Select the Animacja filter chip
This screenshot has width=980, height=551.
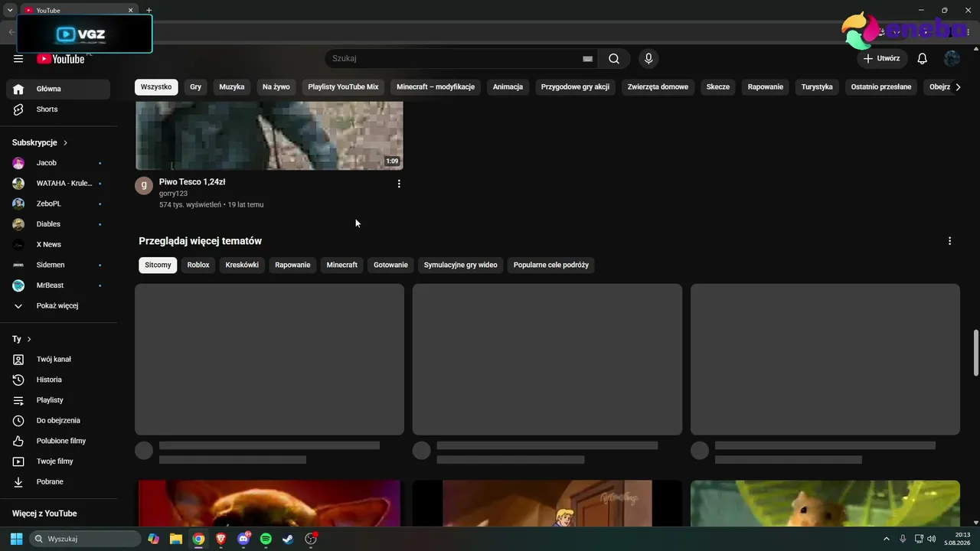(x=508, y=87)
